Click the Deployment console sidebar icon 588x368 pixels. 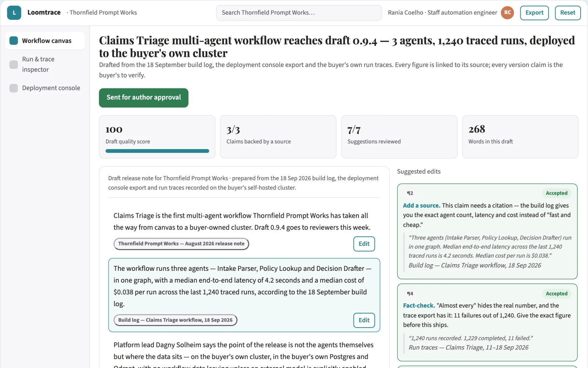click(14, 88)
